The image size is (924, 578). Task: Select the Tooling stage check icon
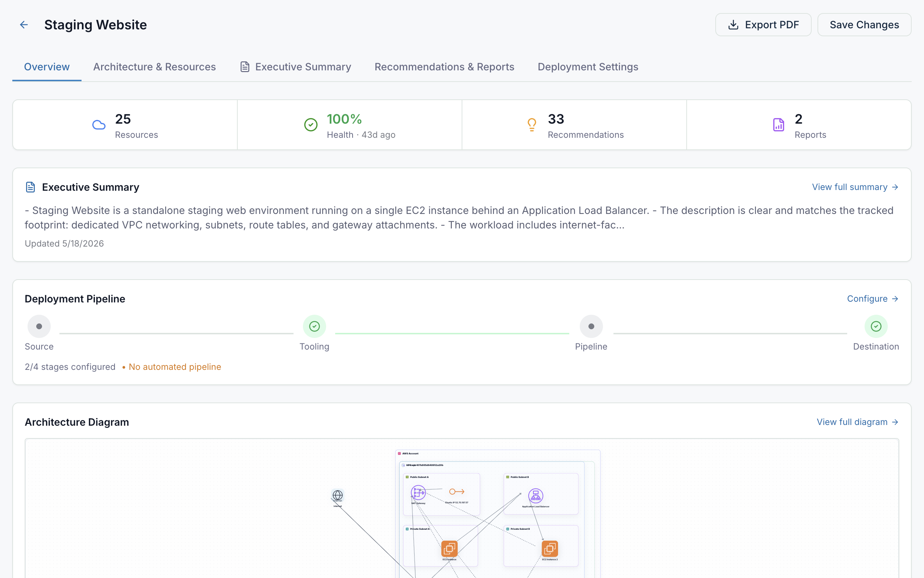coord(315,326)
